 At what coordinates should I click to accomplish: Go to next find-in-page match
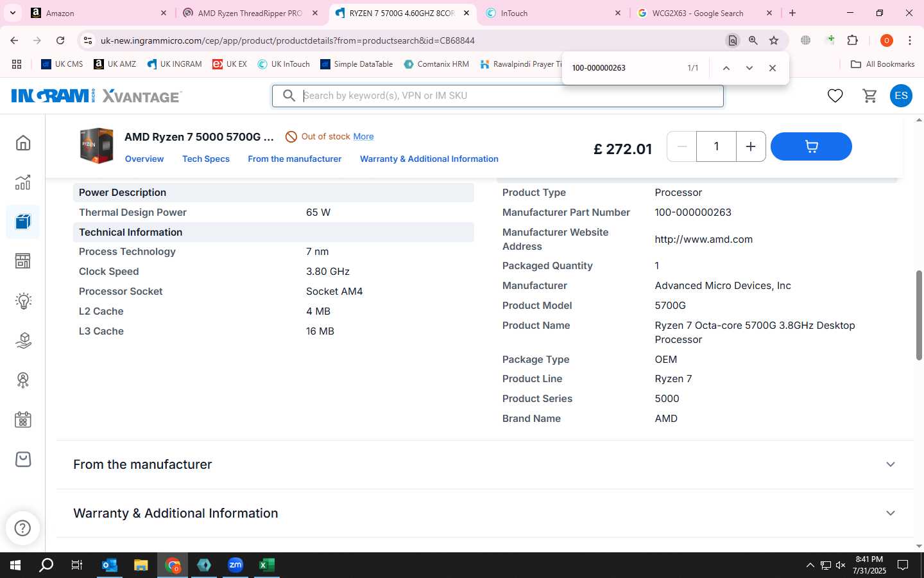[x=749, y=68]
